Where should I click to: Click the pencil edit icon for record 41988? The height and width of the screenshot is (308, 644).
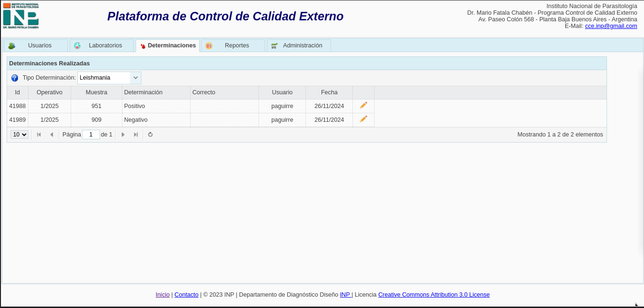click(363, 105)
